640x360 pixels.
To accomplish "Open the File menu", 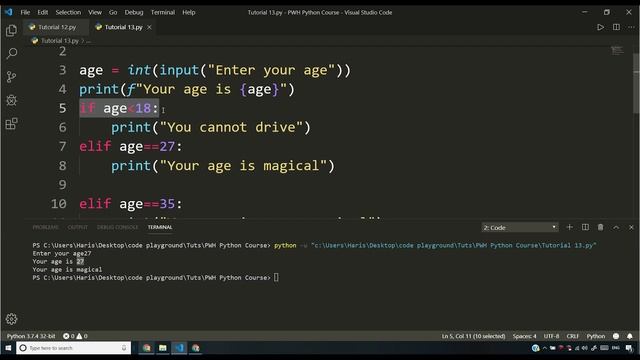I will coord(25,12).
